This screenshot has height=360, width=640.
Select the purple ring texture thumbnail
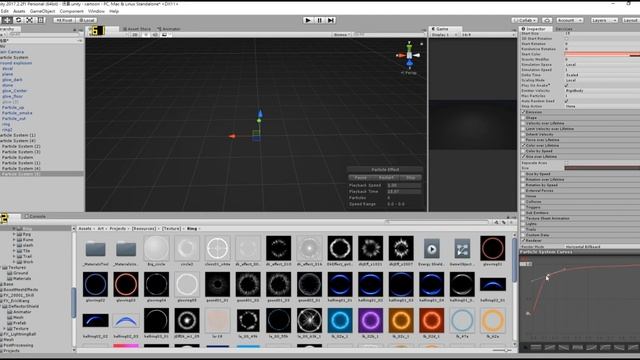(370, 320)
